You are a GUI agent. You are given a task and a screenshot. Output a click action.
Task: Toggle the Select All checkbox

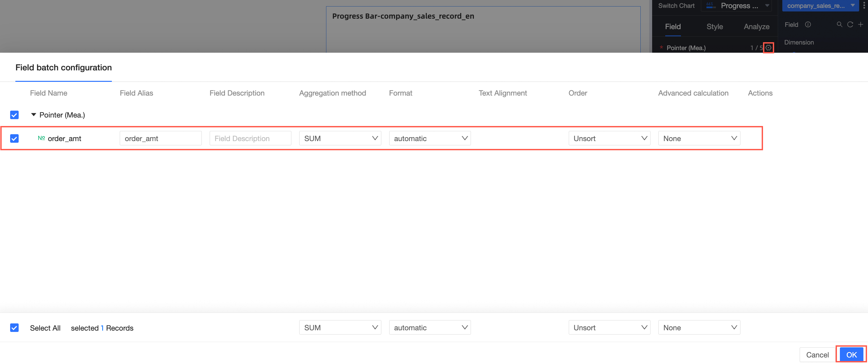click(14, 328)
